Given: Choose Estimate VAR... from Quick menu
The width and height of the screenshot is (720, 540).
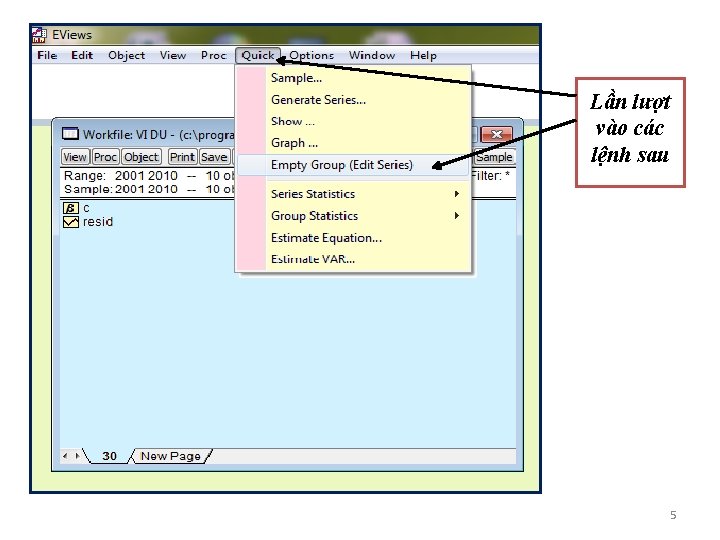Looking at the screenshot, I should point(354,259).
